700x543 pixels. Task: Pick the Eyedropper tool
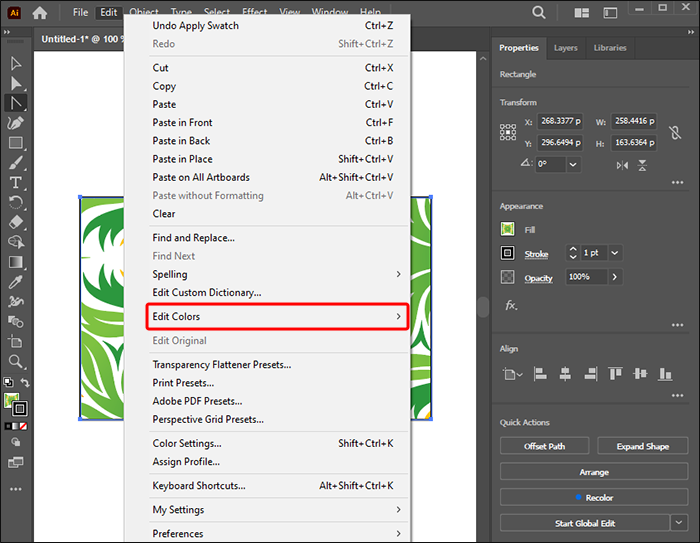click(x=16, y=281)
